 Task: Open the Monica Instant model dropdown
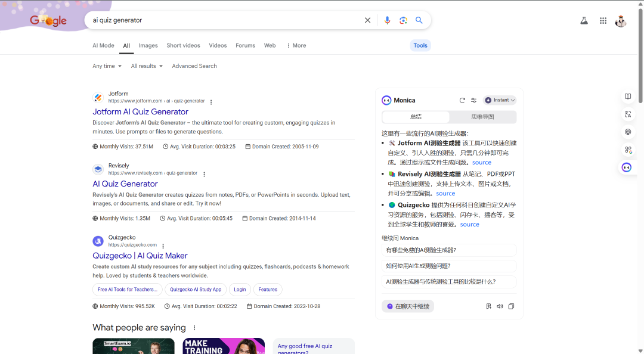click(500, 100)
